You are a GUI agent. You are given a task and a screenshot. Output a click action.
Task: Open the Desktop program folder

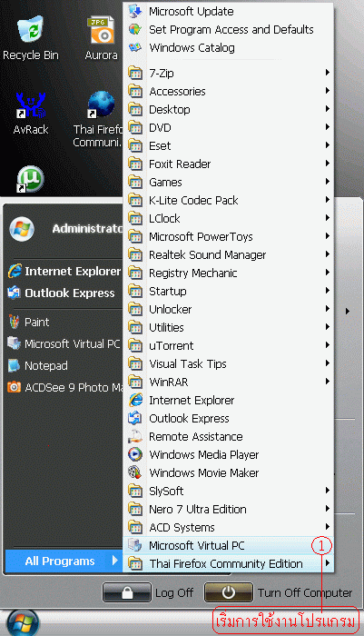point(228,110)
